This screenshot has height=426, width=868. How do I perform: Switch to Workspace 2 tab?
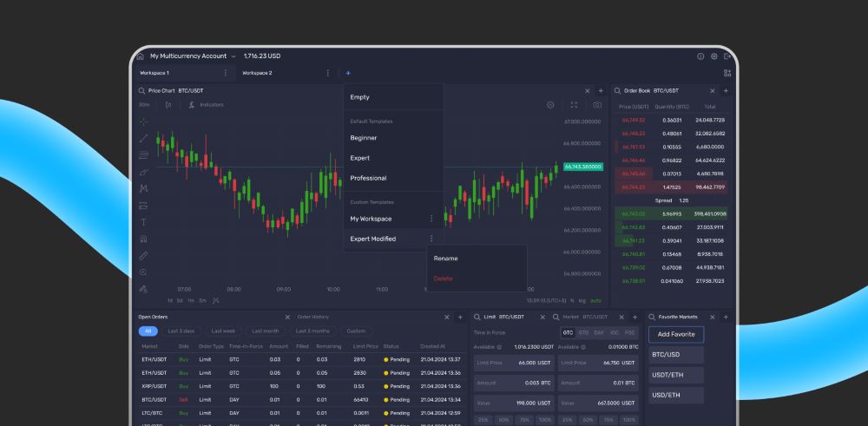coord(258,73)
